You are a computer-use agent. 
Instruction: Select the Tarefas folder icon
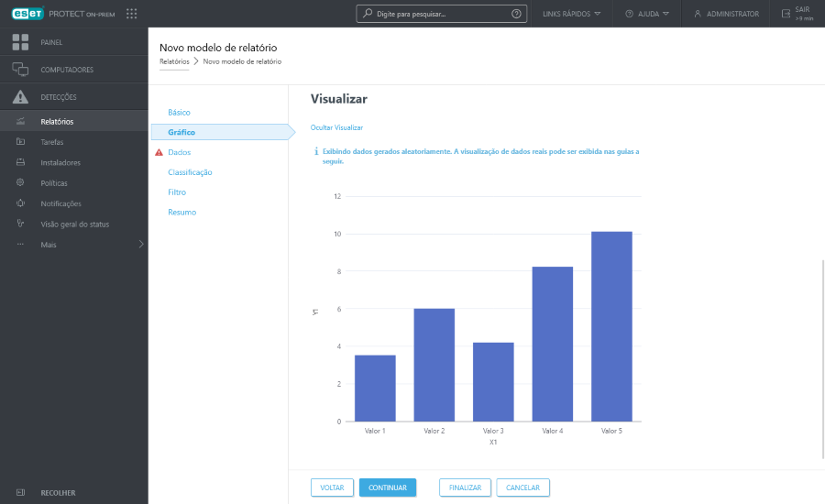[x=20, y=142]
